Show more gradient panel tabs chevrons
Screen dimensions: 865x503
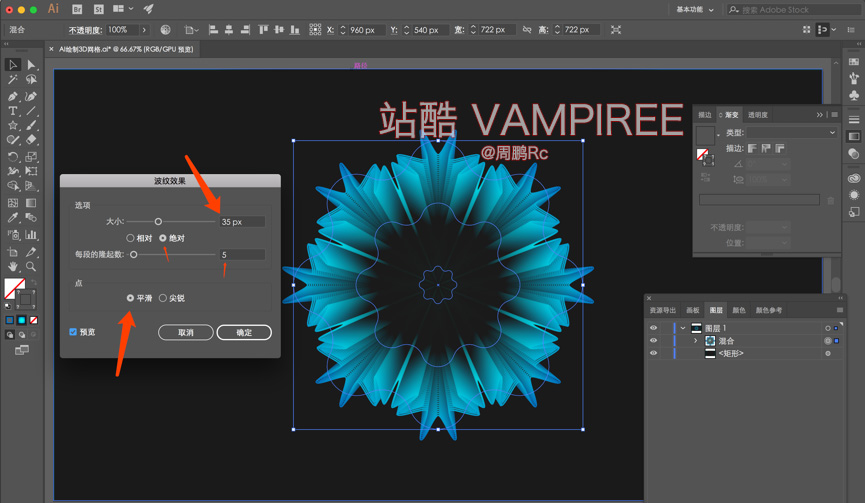pos(820,115)
